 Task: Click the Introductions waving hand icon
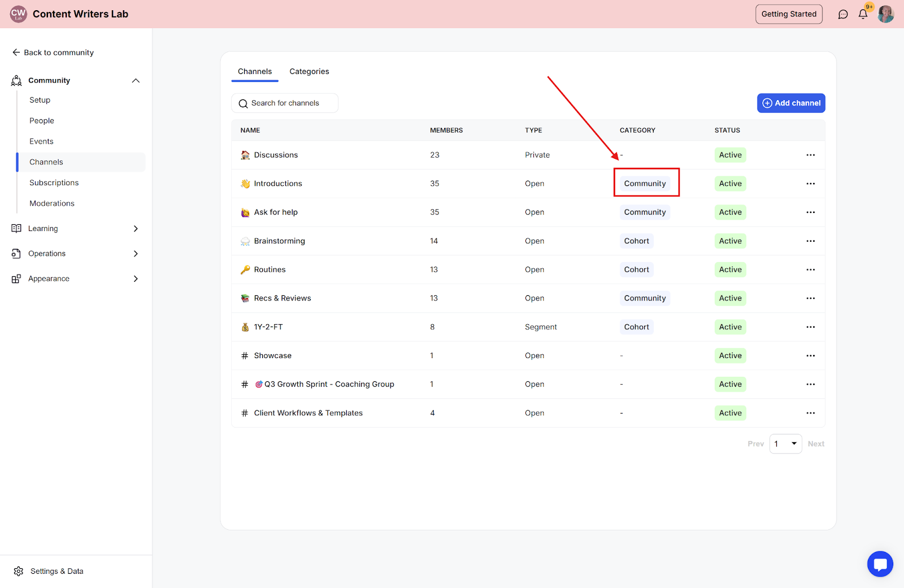(245, 184)
